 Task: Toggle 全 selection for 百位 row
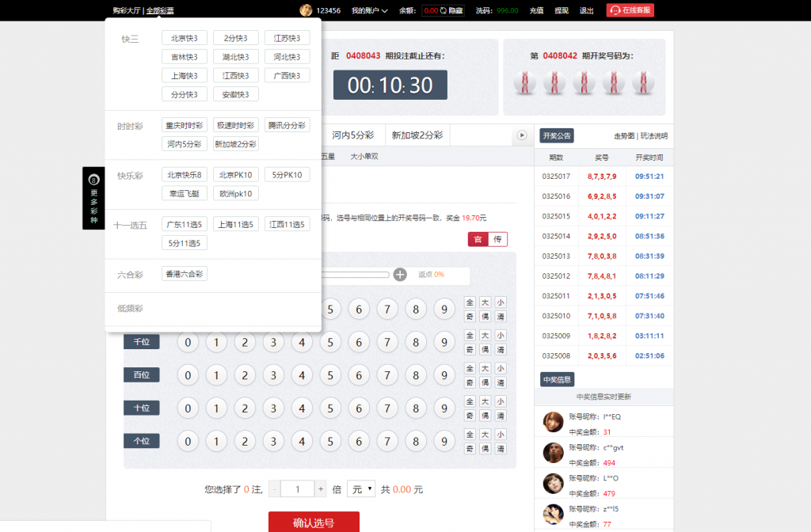coord(470,368)
